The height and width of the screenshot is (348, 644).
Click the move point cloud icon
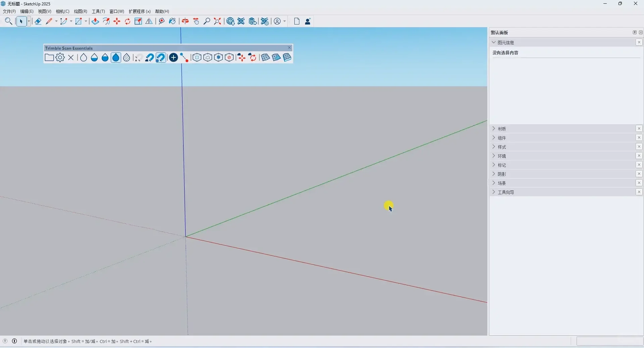[x=241, y=58]
